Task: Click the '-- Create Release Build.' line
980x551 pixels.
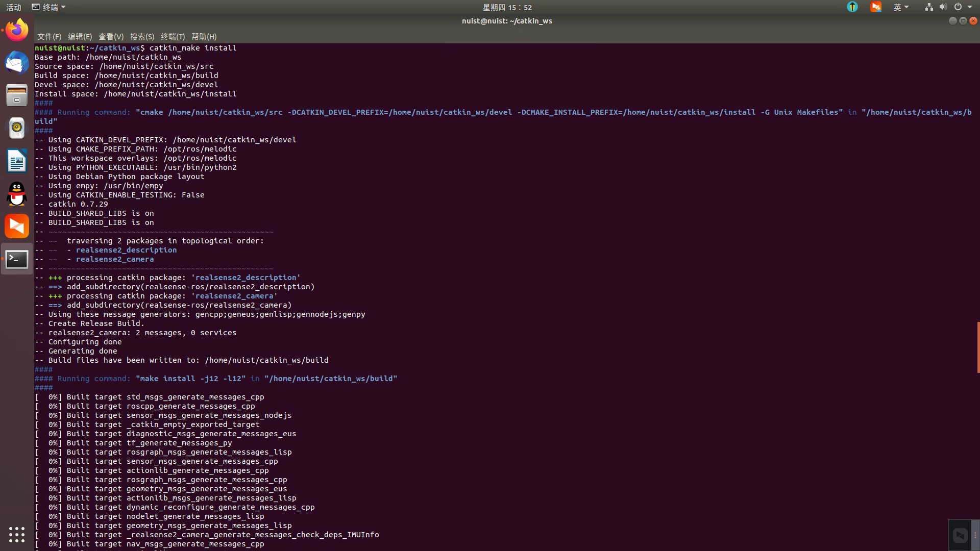Action: pyautogui.click(x=89, y=323)
